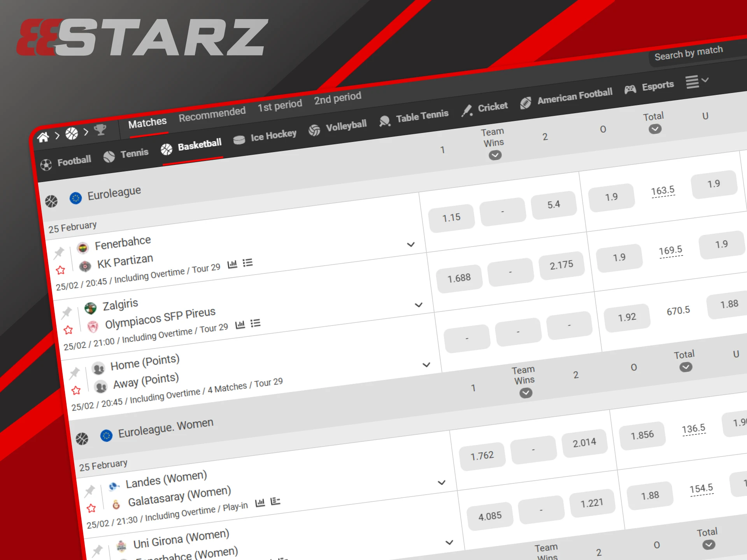Open basketball breadcrumb icon
This screenshot has height=560, width=747.
coord(72,133)
